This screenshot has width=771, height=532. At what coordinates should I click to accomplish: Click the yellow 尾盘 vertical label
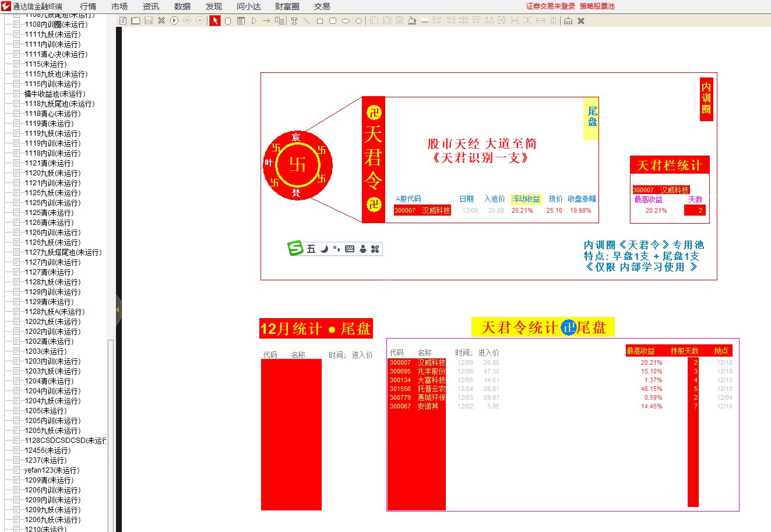pyautogui.click(x=591, y=118)
